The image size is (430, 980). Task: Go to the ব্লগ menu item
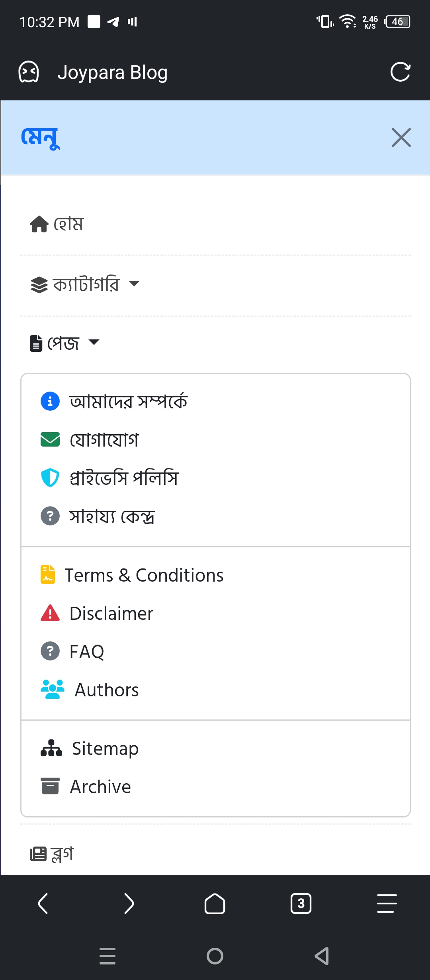click(62, 853)
